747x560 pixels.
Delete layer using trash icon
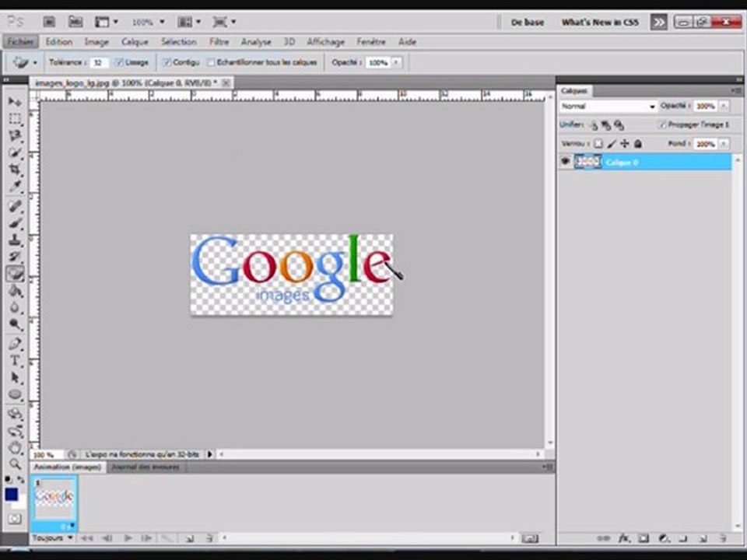[x=723, y=538]
